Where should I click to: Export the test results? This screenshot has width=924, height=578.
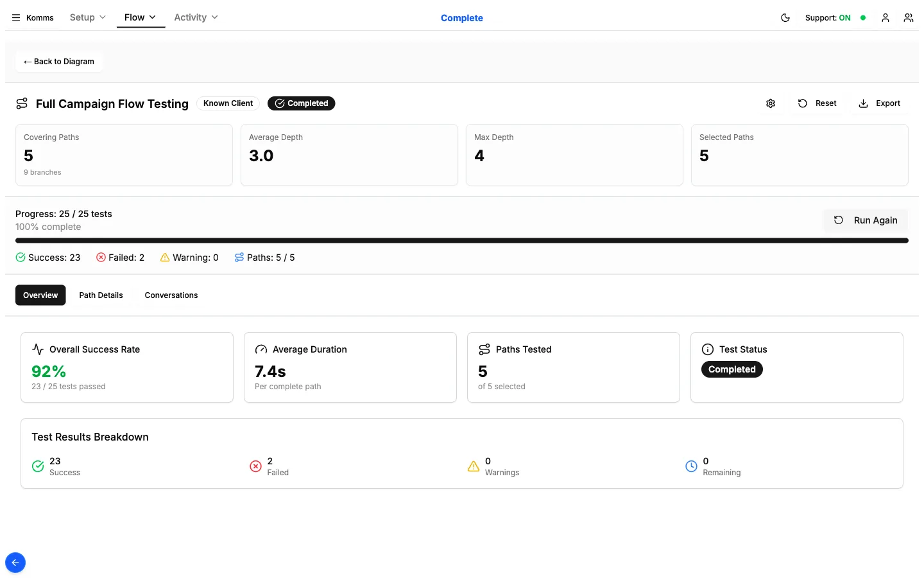[x=879, y=103]
